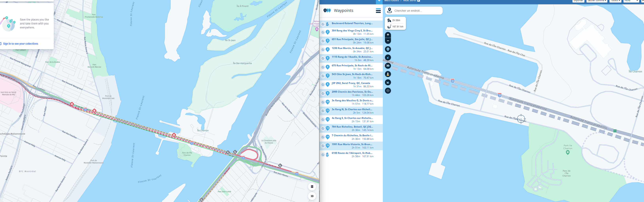
Task: Select waypoint 651 Rue Principale, Ste-Julie
Action: coord(351,41)
